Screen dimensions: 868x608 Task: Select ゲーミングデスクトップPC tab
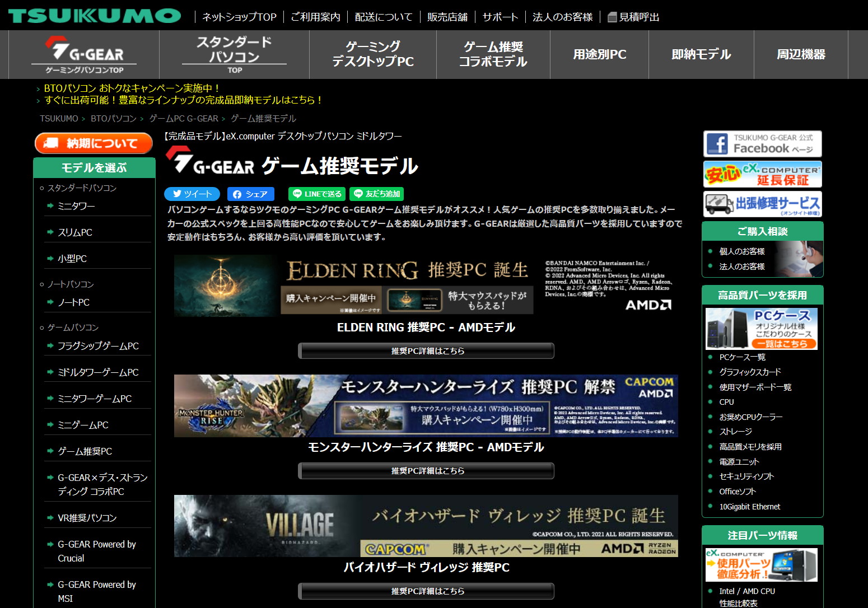point(373,54)
